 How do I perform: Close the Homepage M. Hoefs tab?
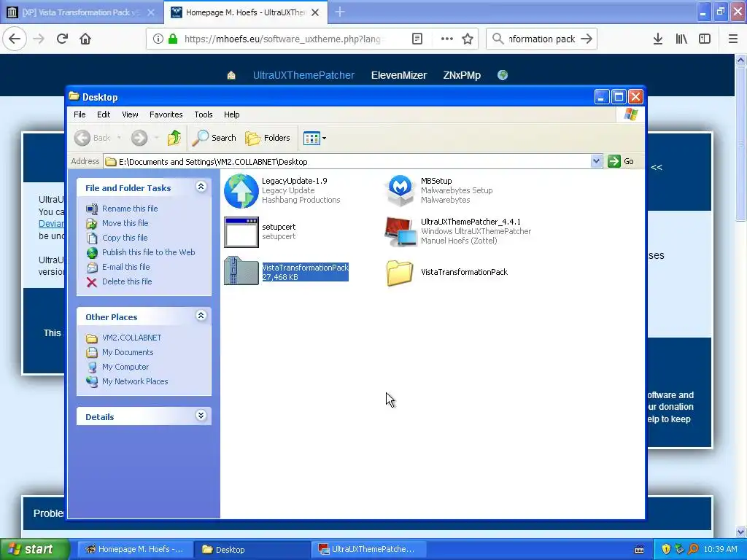pyautogui.click(x=315, y=12)
